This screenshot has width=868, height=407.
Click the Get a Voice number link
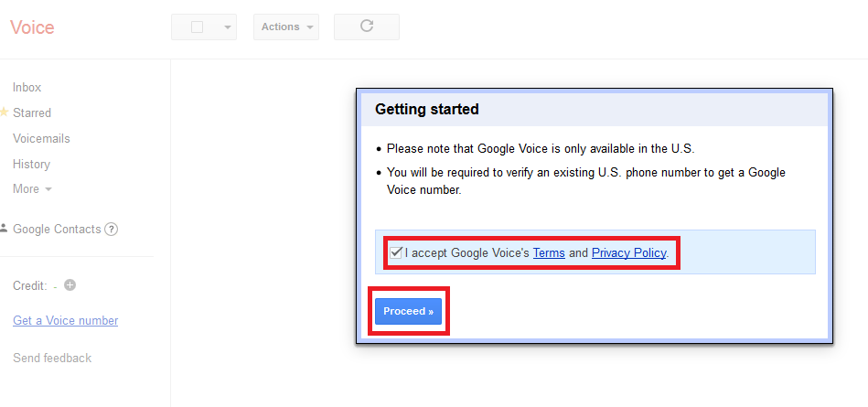pyautogui.click(x=65, y=321)
